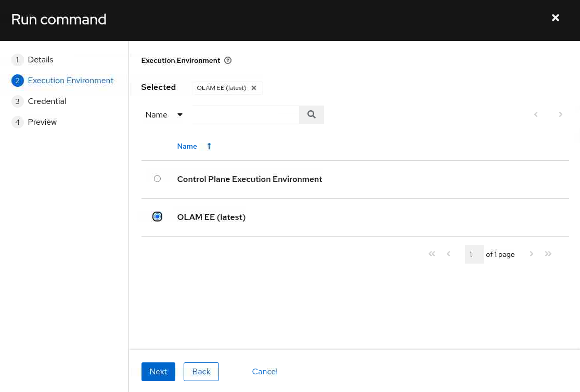The width and height of the screenshot is (580, 392).
Task: Click the search text input field
Action: click(246, 115)
